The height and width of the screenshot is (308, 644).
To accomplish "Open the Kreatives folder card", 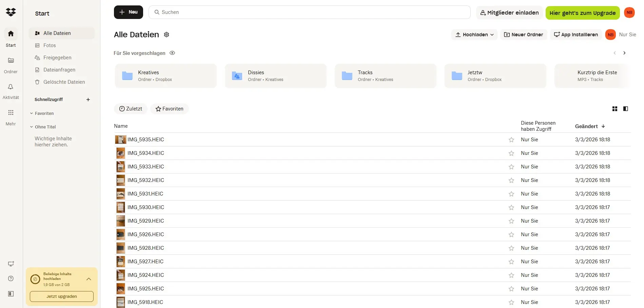I will [x=166, y=76].
